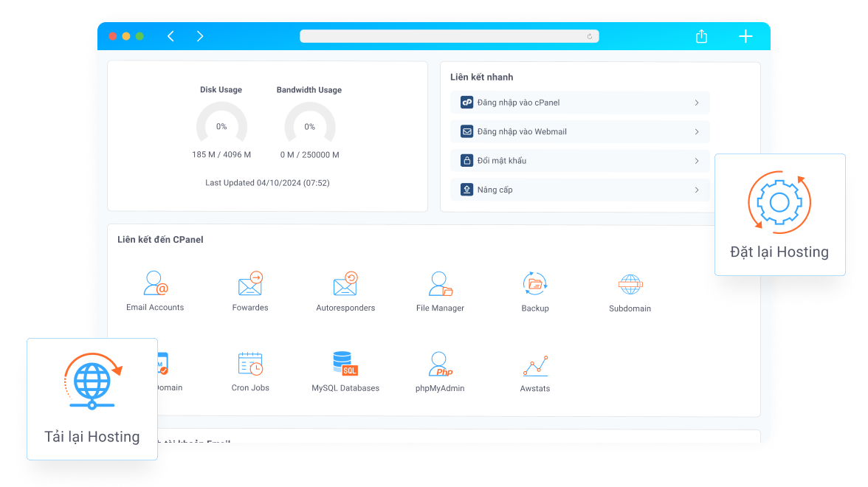Open the MySQL Databases icon
The width and height of the screenshot is (868, 487).
[x=345, y=363]
